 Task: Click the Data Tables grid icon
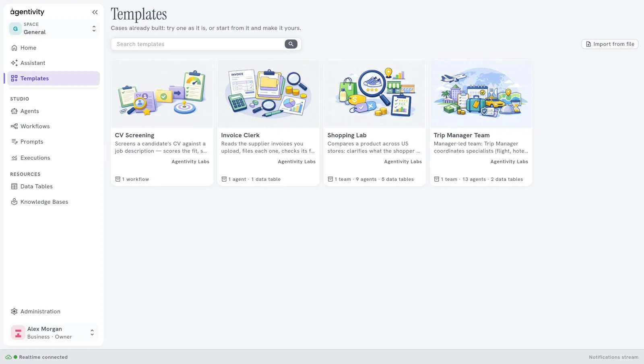click(x=14, y=186)
